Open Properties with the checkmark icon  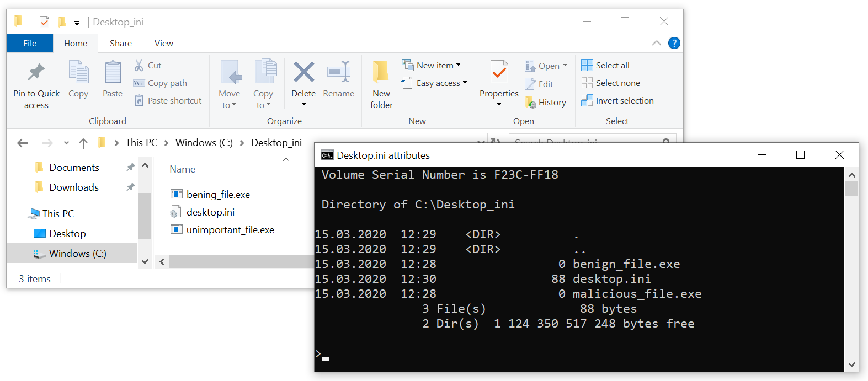(499, 72)
